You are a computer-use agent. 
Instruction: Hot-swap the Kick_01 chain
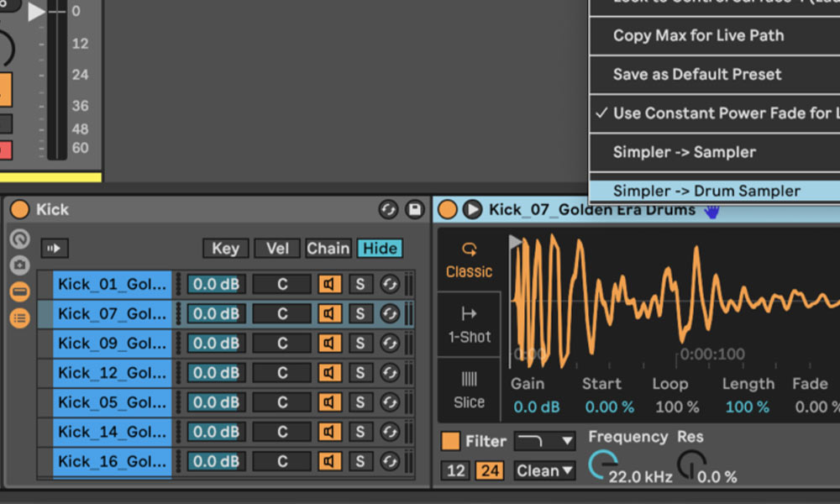390,285
